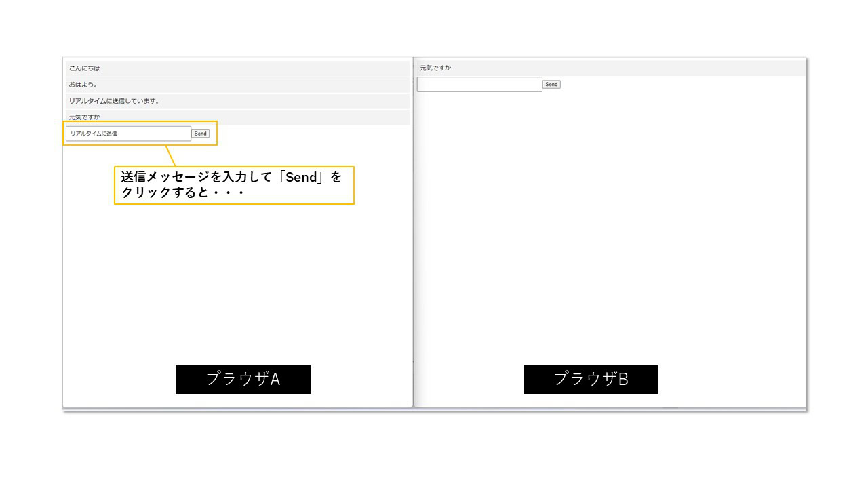Click the black ブラウザA label
868x488 pixels.
(243, 380)
